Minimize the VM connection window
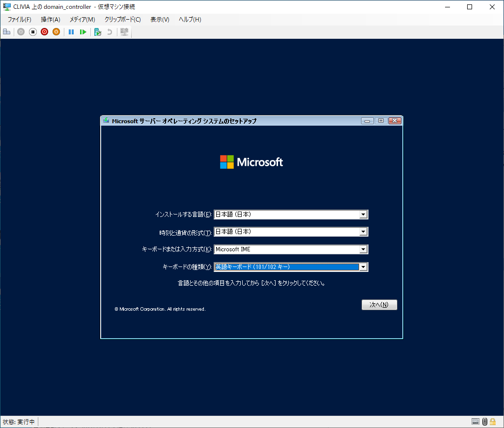Image resolution: width=504 pixels, height=428 pixels. (x=448, y=7)
